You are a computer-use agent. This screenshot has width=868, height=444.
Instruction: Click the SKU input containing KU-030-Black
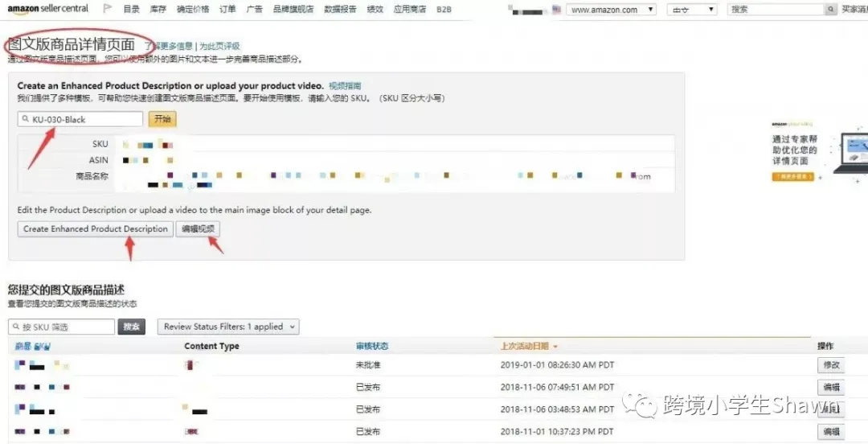pos(80,119)
